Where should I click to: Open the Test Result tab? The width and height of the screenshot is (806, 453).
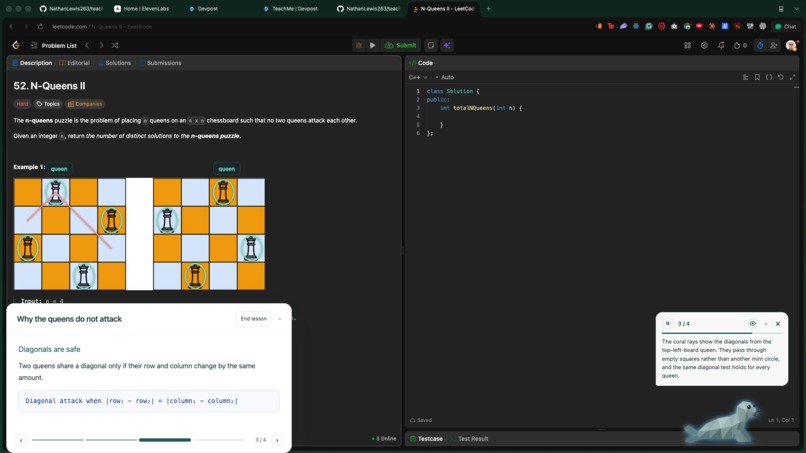tap(470, 439)
